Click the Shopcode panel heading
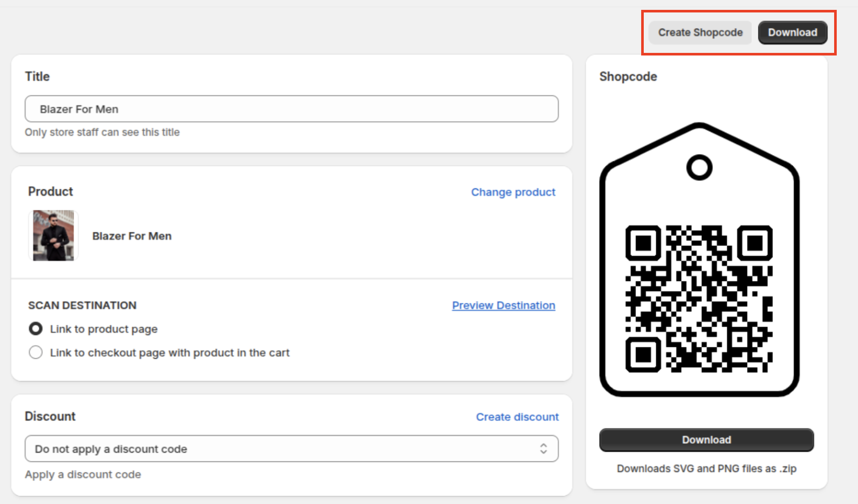The width and height of the screenshot is (858, 504). click(628, 77)
